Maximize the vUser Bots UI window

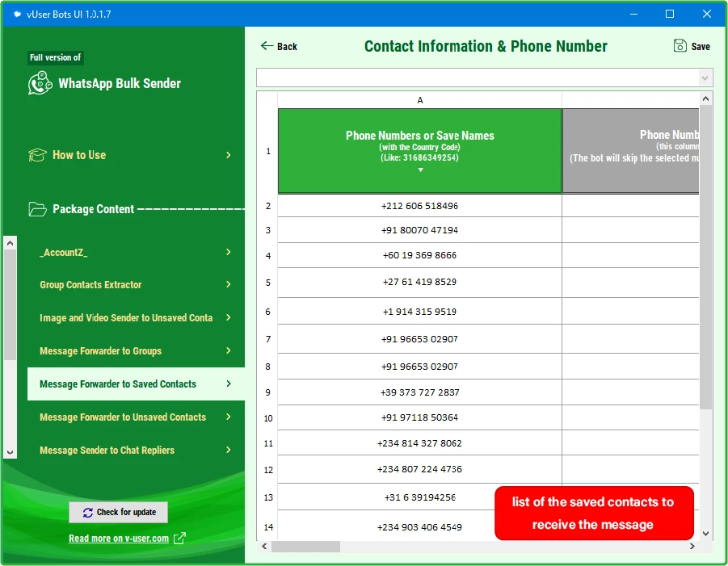(x=670, y=14)
